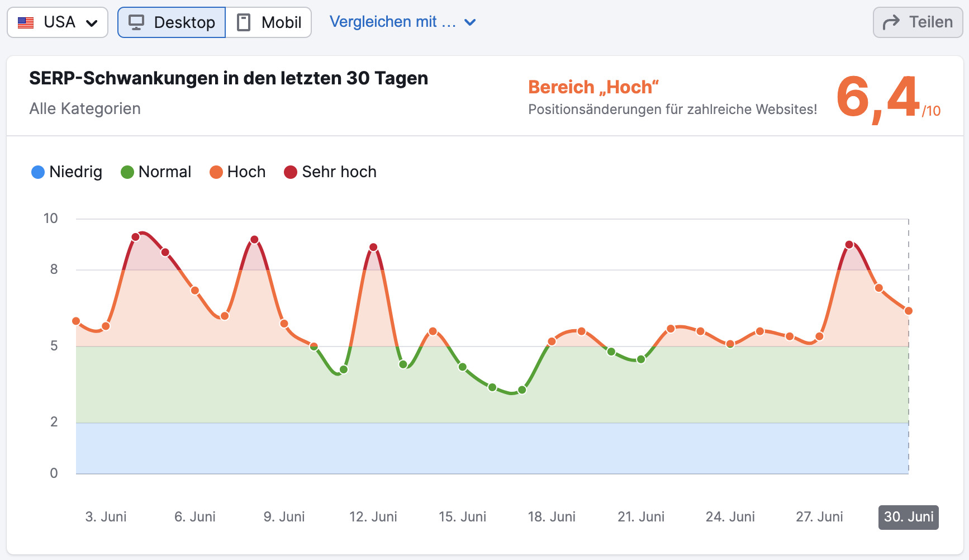Viewport: 969px width, 560px height.
Task: Toggle the Desktop view option
Action: click(171, 22)
